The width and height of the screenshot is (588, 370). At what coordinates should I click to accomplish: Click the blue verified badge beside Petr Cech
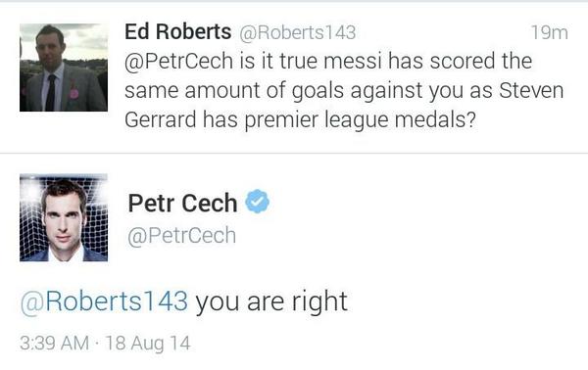click(257, 202)
